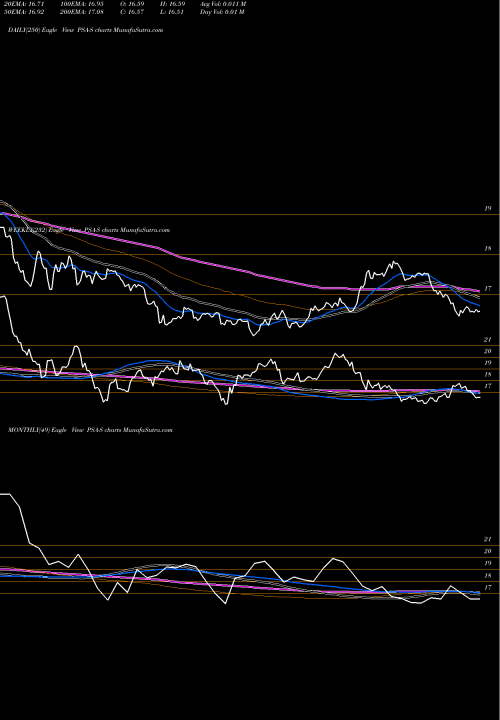Click the Day Vol 0.01 M label
This screenshot has height=720, width=500.
222,12
